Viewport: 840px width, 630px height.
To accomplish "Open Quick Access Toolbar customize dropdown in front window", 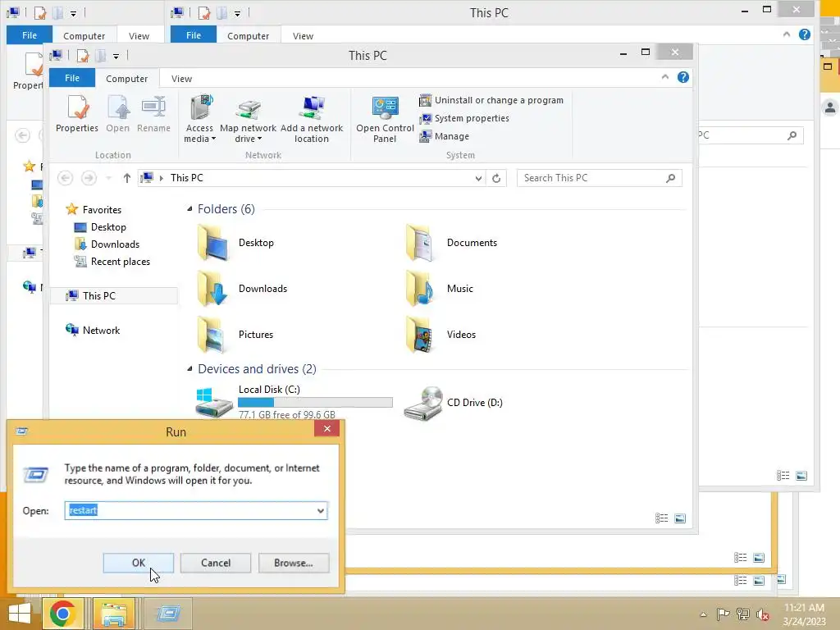I will (x=116, y=56).
